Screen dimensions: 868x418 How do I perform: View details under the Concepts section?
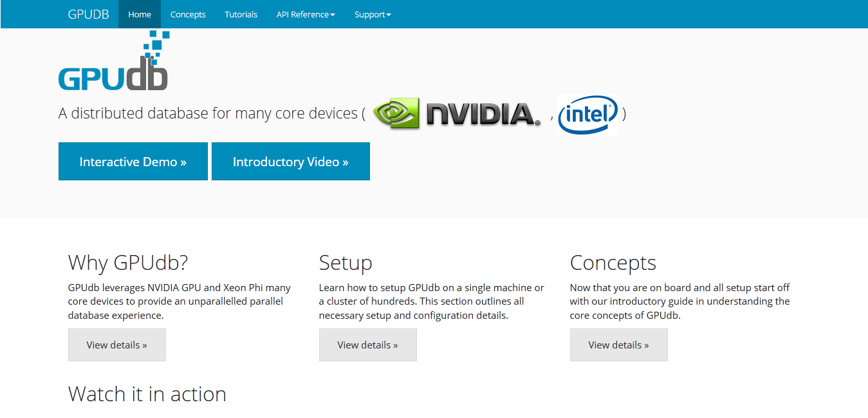coord(618,345)
